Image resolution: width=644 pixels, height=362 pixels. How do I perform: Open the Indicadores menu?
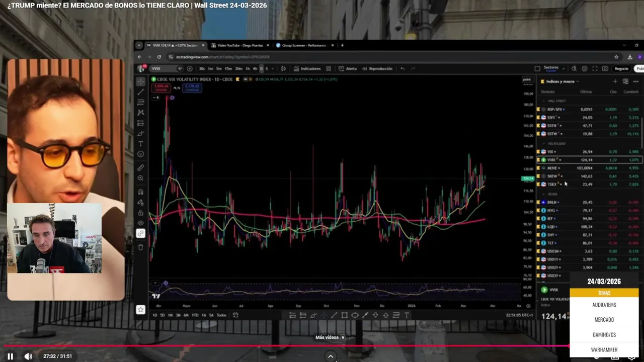[x=307, y=68]
